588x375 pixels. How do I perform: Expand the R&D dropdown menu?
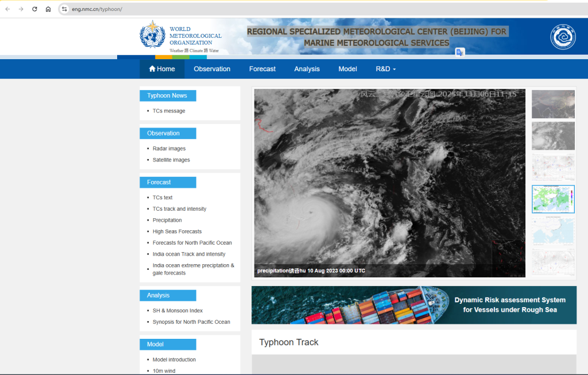pos(385,69)
